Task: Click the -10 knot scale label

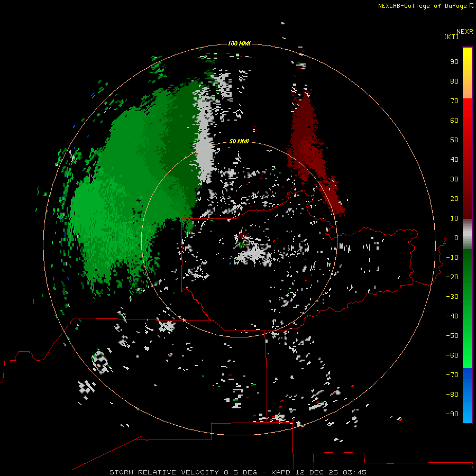Action: (x=452, y=258)
